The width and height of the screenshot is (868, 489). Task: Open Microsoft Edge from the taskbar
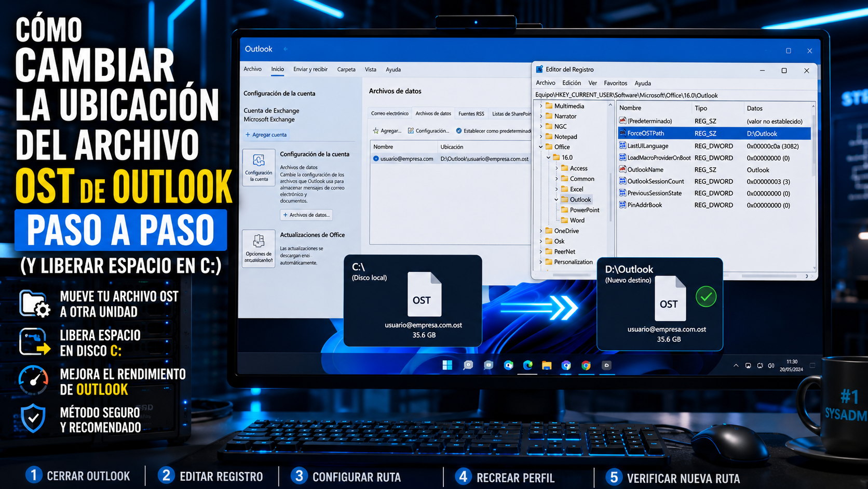click(527, 365)
